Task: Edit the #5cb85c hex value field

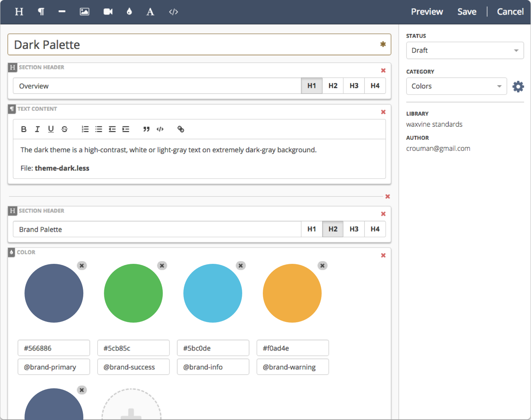Action: click(x=133, y=348)
